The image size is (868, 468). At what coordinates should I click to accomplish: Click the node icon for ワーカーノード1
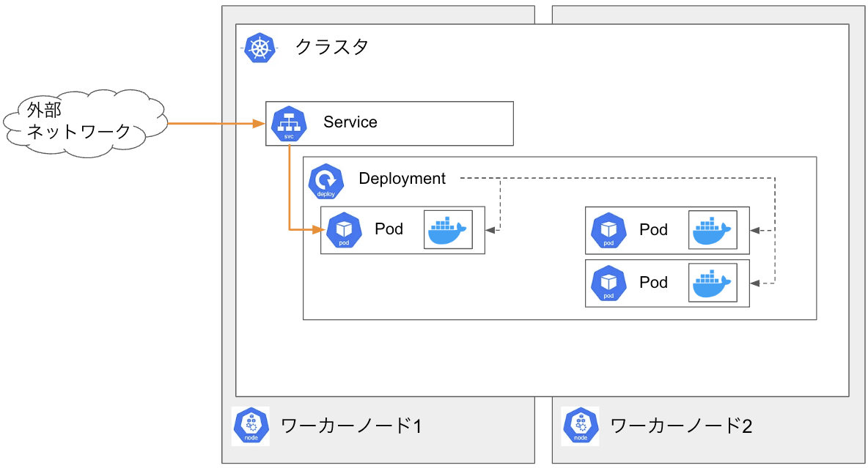(251, 426)
